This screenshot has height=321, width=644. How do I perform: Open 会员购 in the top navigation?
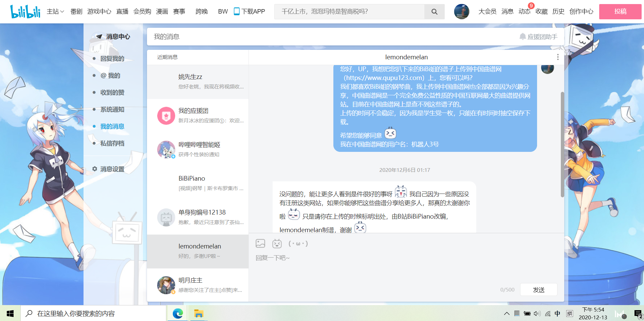click(x=142, y=12)
